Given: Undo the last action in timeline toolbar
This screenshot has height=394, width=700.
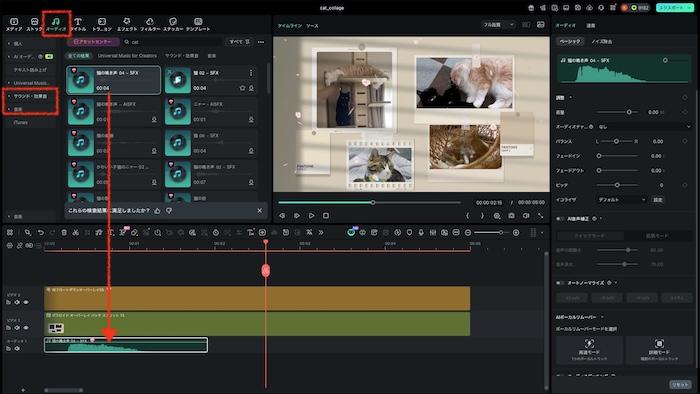Looking at the screenshot, I should [x=41, y=232].
